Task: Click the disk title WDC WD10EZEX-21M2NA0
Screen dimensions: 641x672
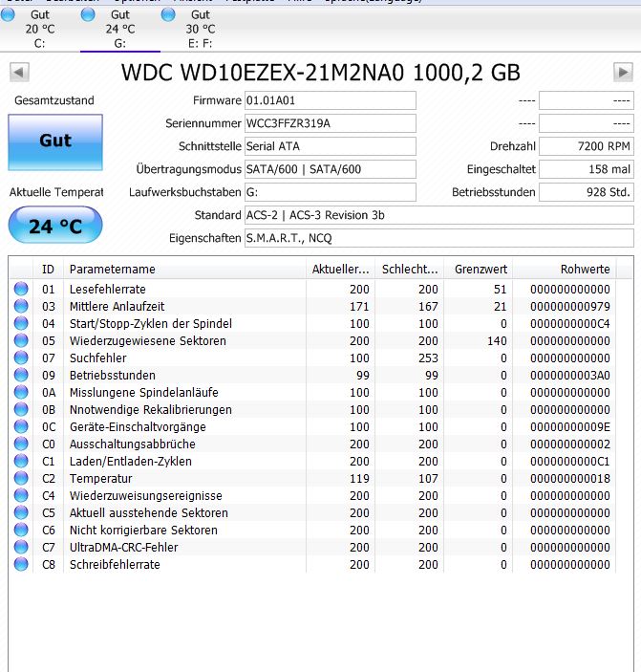Action: point(320,73)
